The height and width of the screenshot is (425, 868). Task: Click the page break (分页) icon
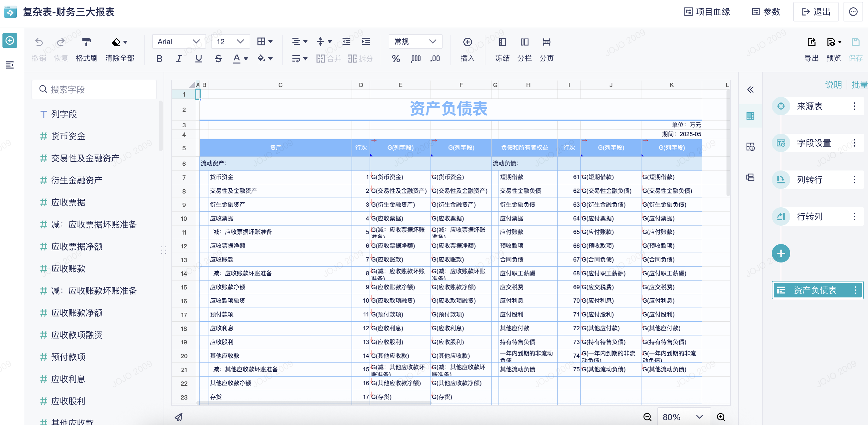click(x=546, y=42)
